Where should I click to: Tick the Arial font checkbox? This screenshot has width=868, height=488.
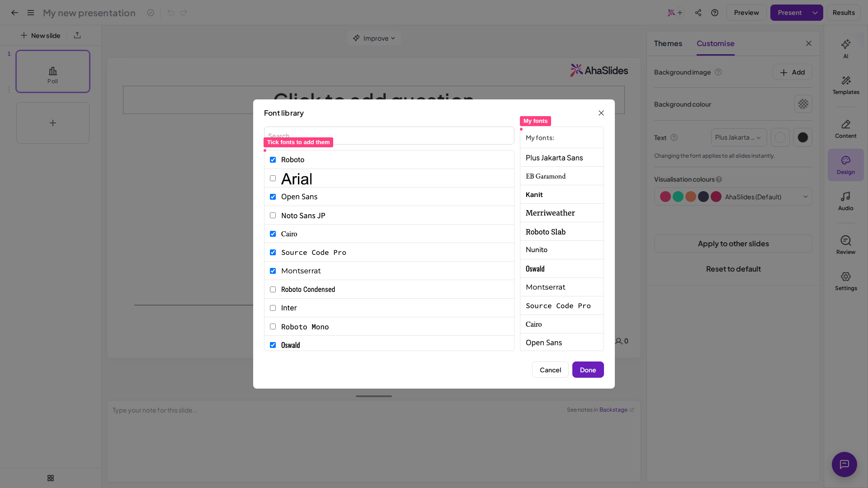pyautogui.click(x=273, y=178)
